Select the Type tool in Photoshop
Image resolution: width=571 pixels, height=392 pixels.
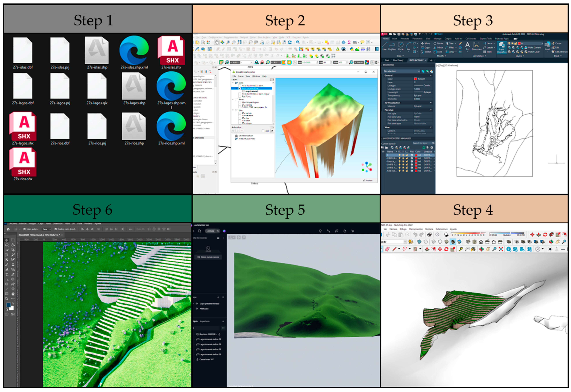point(7,274)
